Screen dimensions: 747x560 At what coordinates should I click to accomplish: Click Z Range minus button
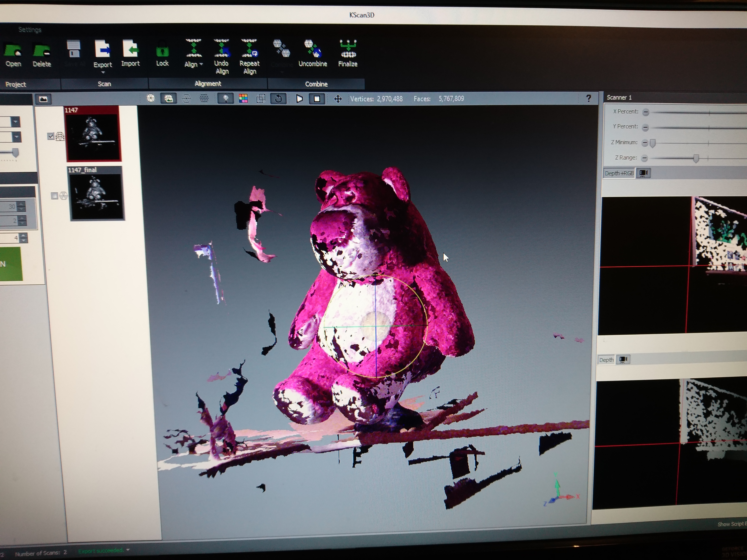click(x=644, y=158)
